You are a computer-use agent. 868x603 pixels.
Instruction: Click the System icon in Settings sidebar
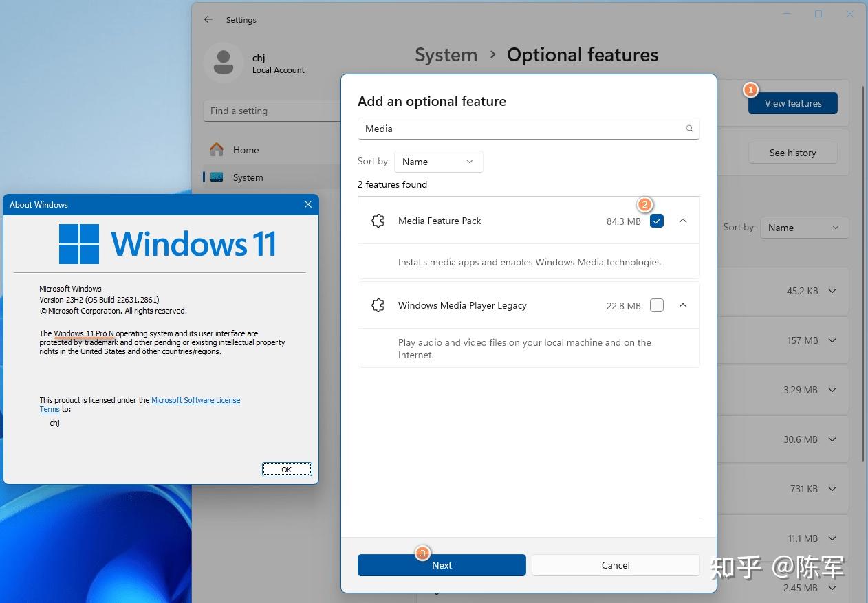[217, 177]
